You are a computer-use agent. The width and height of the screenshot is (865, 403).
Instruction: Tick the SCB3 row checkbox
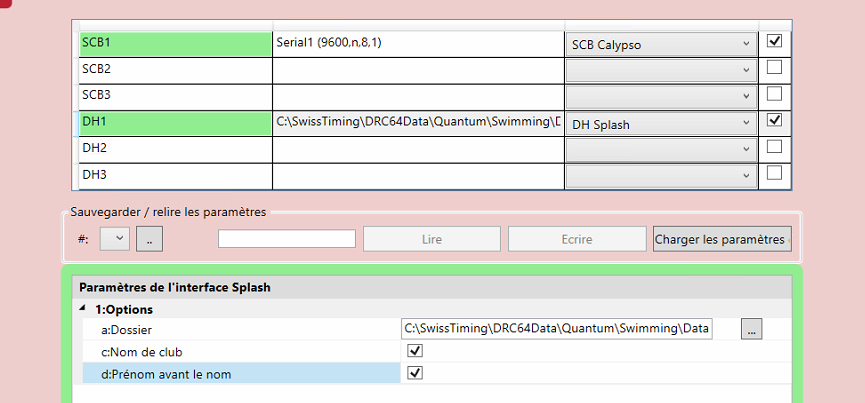pos(774,94)
